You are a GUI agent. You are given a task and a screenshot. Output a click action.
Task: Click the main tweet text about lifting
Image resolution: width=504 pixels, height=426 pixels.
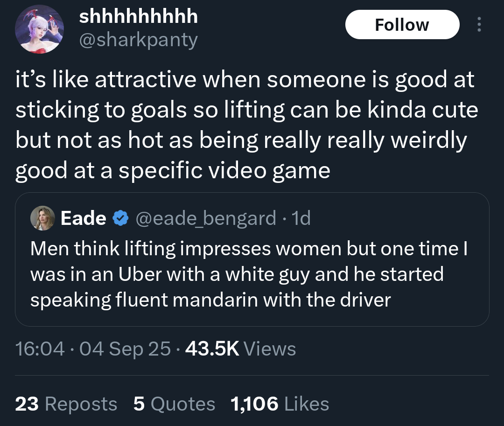pos(247,125)
